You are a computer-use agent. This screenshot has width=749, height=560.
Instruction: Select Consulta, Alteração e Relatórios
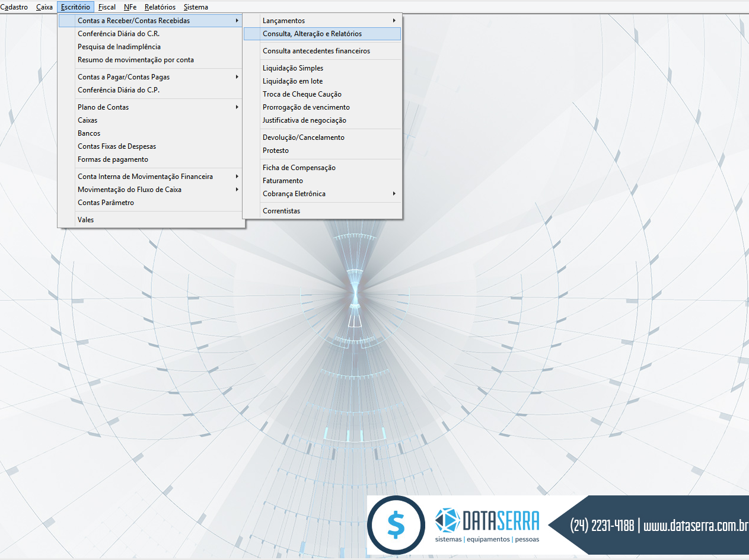pyautogui.click(x=322, y=34)
